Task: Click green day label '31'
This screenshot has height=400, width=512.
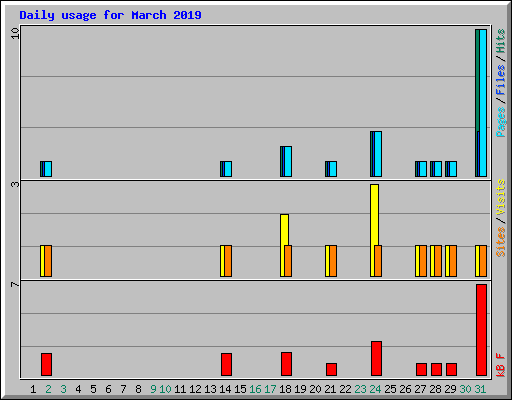Action: click(x=480, y=389)
